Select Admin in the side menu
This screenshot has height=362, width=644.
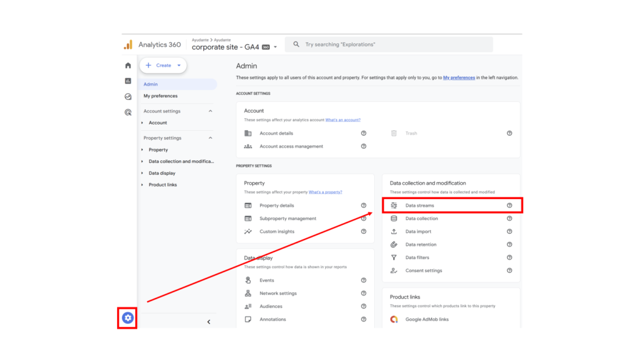(x=177, y=84)
